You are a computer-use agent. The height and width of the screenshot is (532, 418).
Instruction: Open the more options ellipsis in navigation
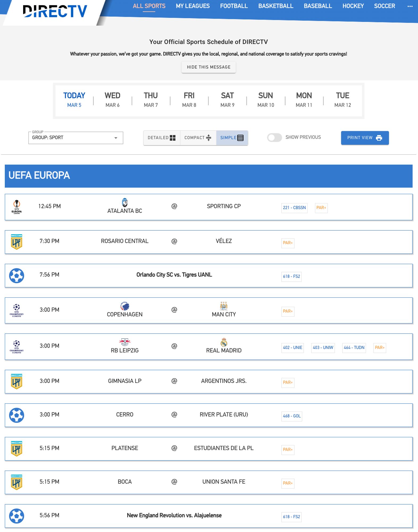410,6
